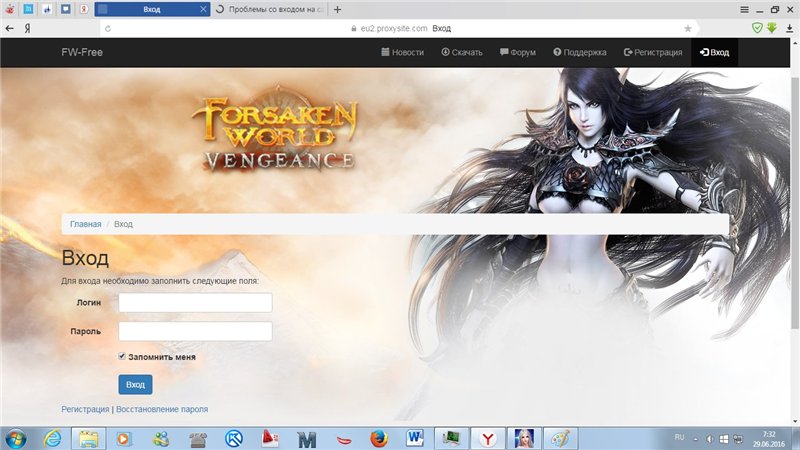Open the Yandex browser hamburger menu
800x450 pixels.
point(744,10)
